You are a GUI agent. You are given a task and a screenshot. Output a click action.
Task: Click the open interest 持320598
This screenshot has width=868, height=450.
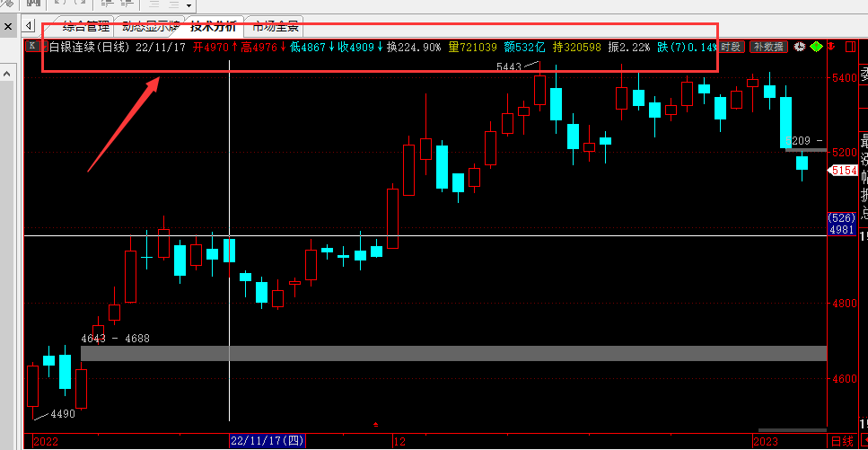[x=577, y=47]
